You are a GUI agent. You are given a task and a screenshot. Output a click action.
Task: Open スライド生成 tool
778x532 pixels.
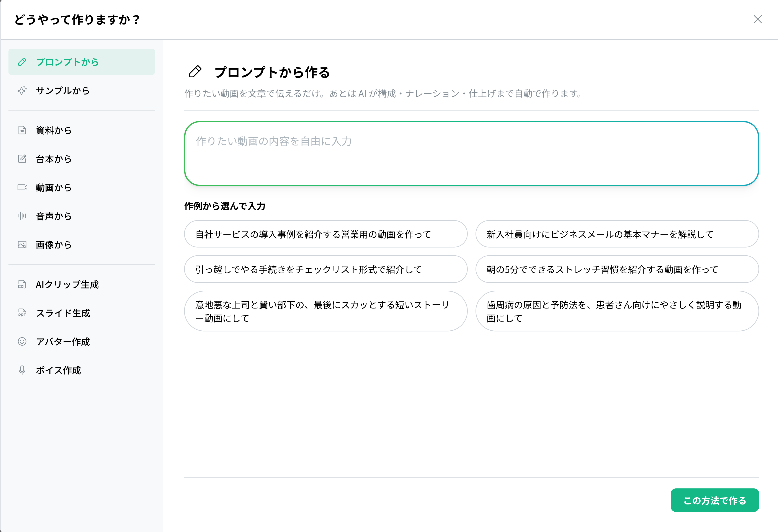tap(82, 313)
